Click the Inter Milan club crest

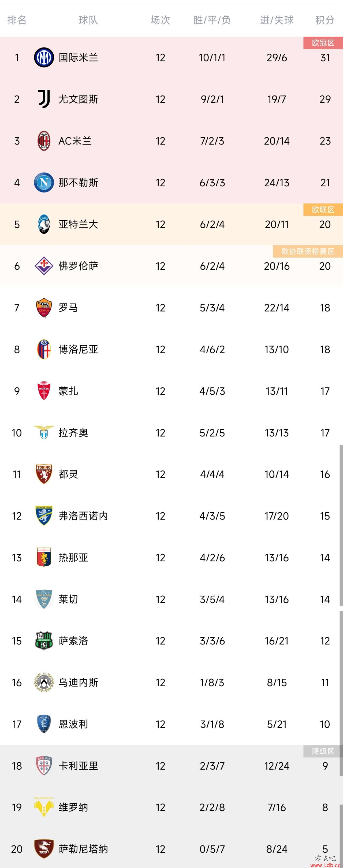click(44, 58)
